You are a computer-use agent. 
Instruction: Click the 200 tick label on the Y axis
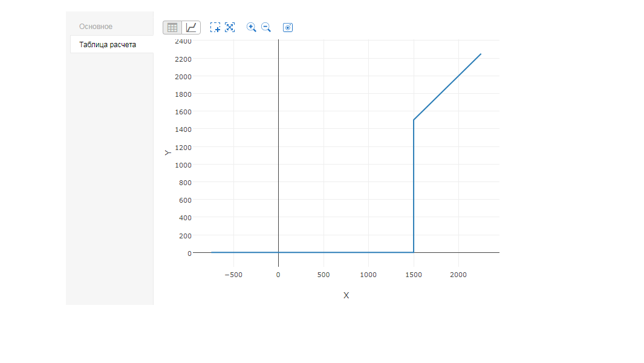coord(184,235)
